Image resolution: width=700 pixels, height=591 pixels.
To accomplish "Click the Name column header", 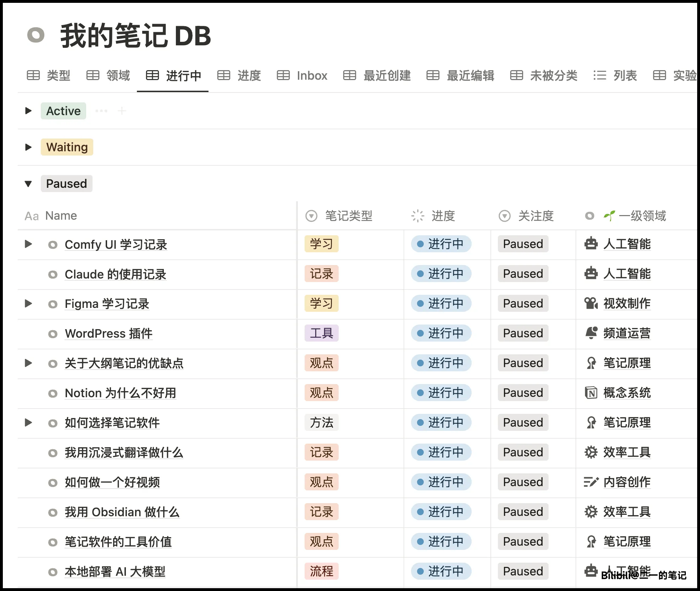I will pyautogui.click(x=157, y=216).
